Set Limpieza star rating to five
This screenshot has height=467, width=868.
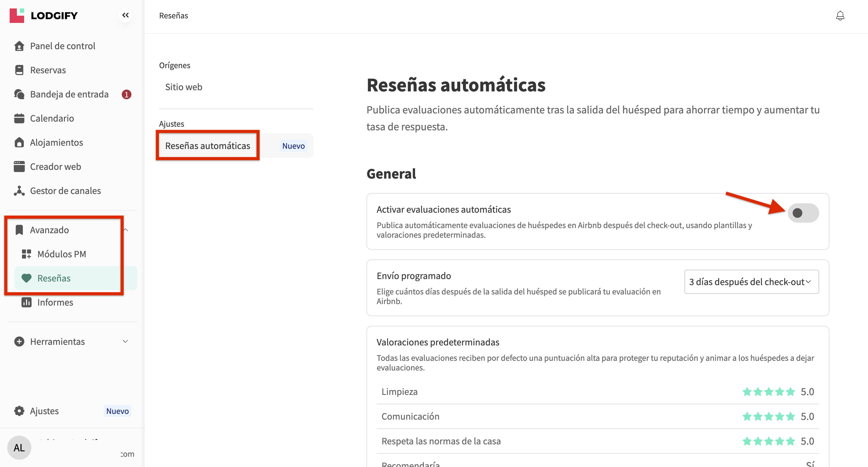coord(790,392)
